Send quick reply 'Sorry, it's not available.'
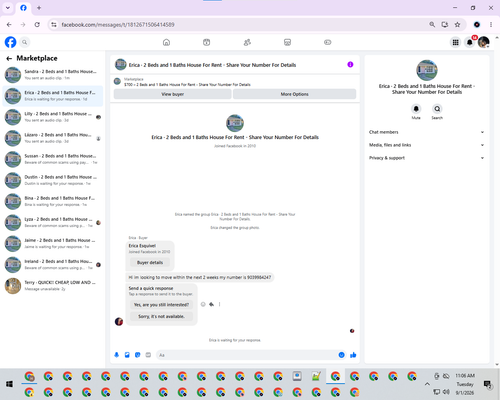The height and width of the screenshot is (400, 500). coord(161,316)
